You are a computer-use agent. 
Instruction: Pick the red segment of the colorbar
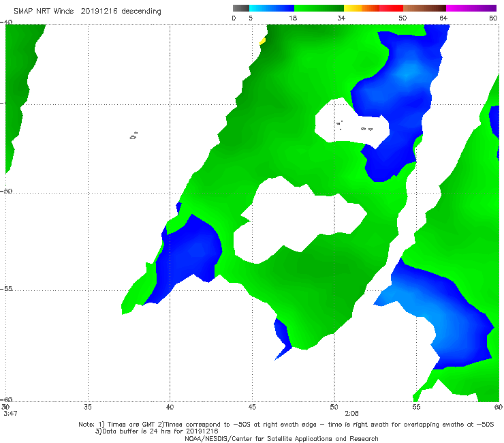coord(391,8)
